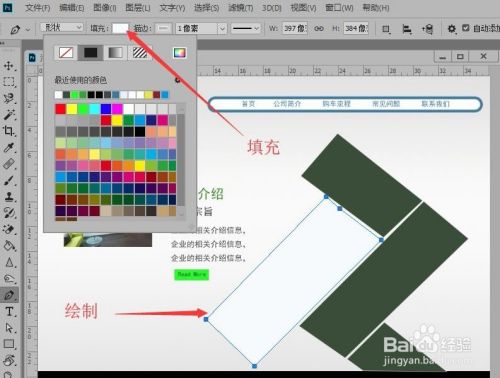Select the Rectangular Marquee tool
Screen dimensions: 500x378
point(9,82)
